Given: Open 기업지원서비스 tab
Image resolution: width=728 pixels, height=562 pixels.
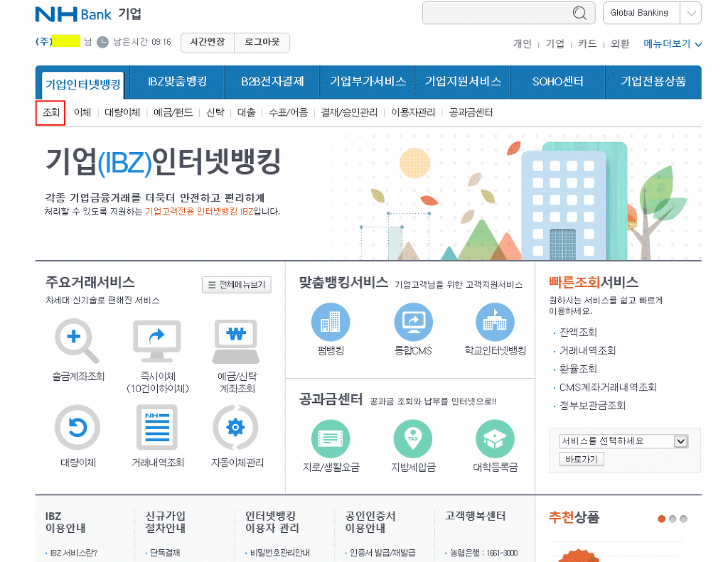Looking at the screenshot, I should point(463,82).
